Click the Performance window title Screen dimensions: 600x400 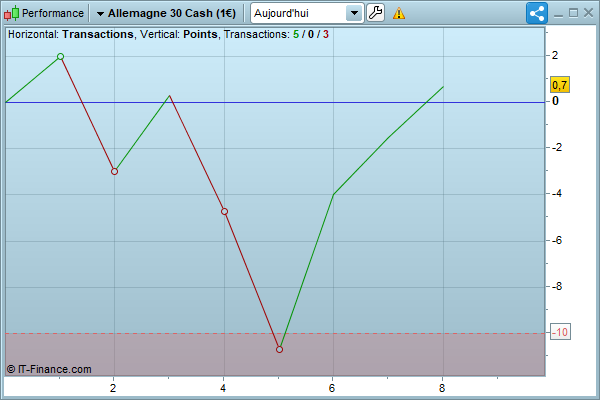pos(53,13)
